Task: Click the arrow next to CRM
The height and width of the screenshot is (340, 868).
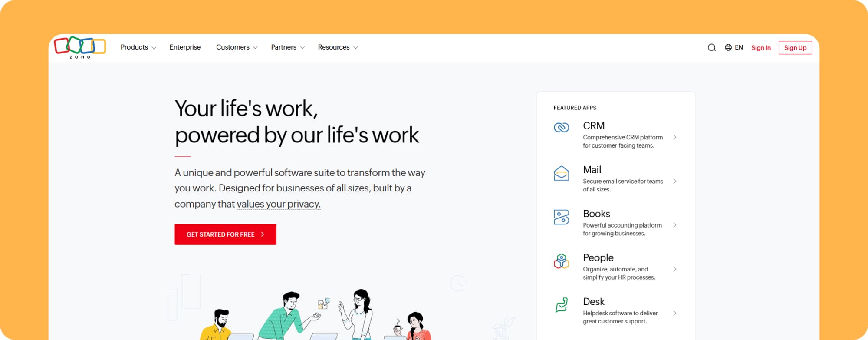Action: (x=674, y=137)
